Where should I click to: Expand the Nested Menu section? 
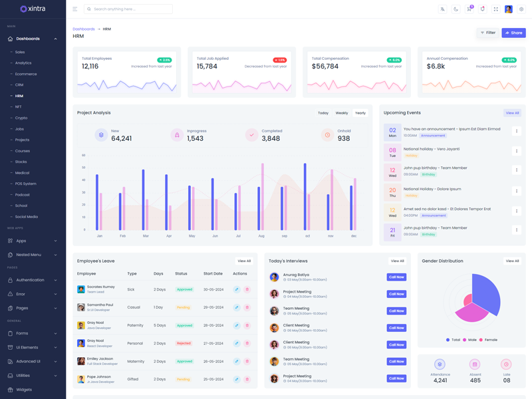(32, 255)
